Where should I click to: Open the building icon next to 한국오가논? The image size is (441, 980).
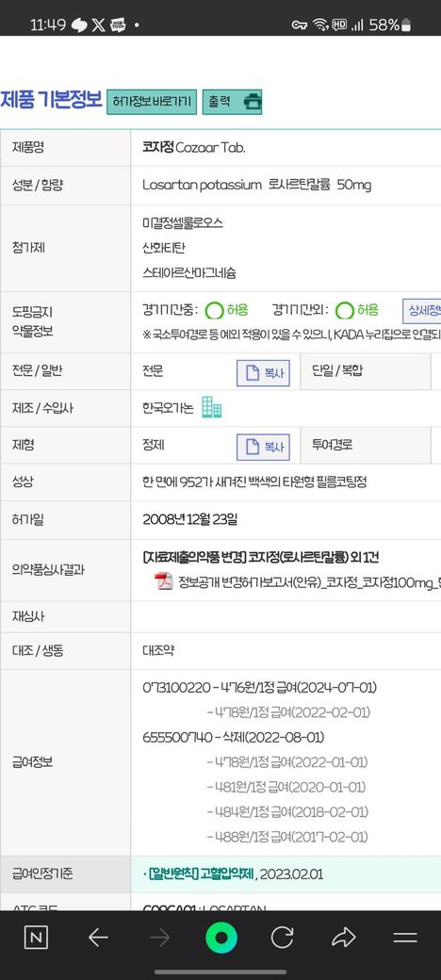(211, 408)
